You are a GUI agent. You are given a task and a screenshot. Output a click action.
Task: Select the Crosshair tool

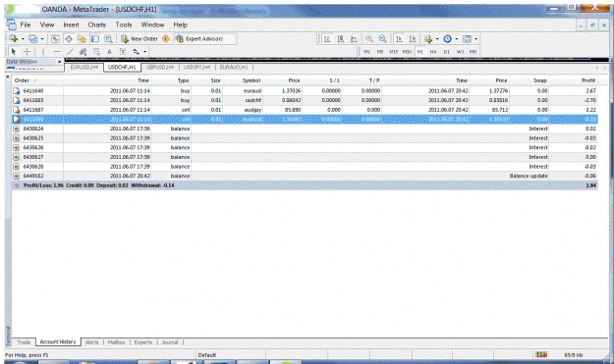[x=28, y=52]
